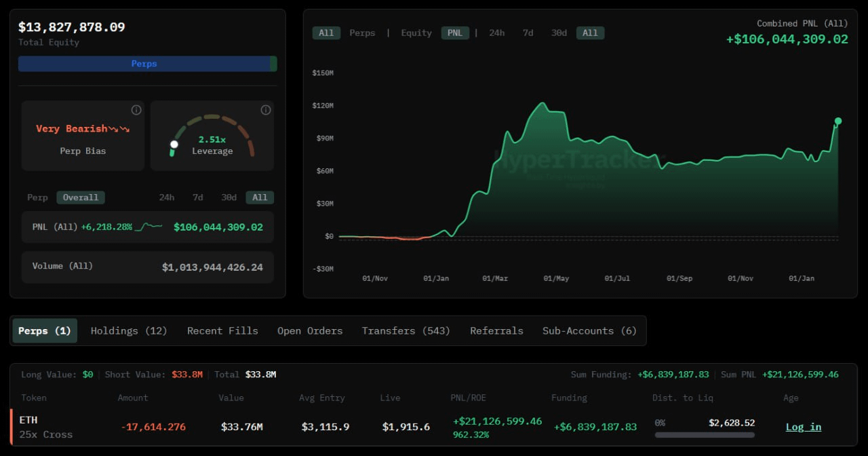Click the +6,218.28% PNL percentage
Viewport: 868px width, 456px height.
(x=106, y=227)
